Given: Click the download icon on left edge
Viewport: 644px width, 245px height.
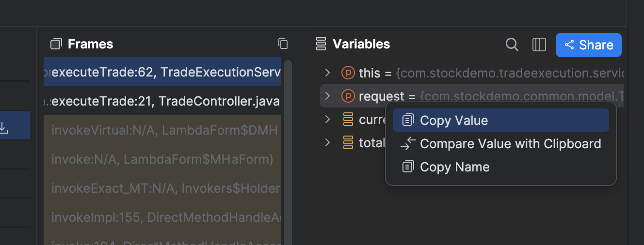Looking at the screenshot, I should 3,128.
